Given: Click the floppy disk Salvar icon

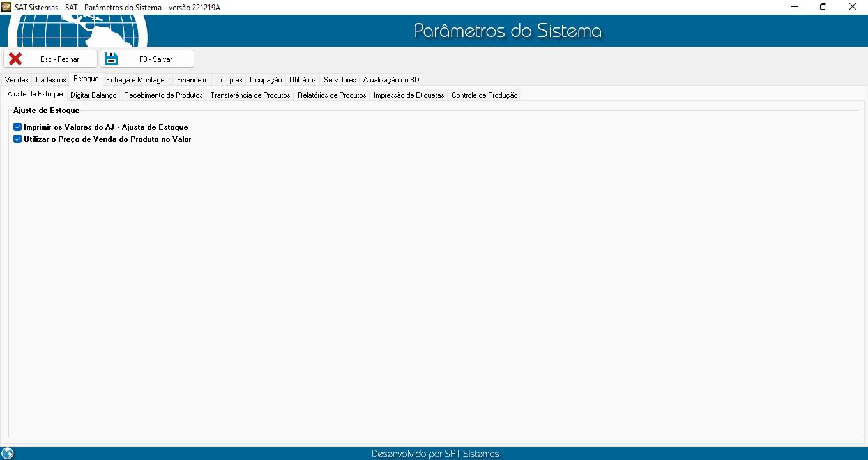Looking at the screenshot, I should pos(112,59).
